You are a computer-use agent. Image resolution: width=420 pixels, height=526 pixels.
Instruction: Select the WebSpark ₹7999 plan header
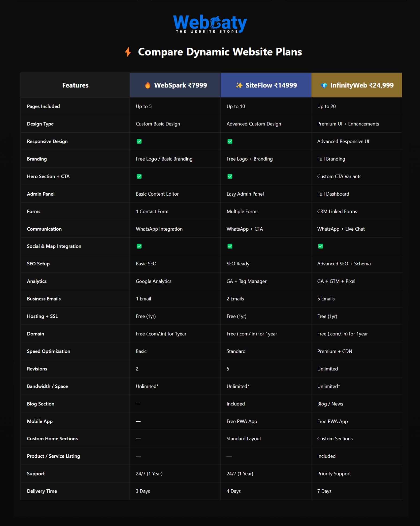pos(175,85)
